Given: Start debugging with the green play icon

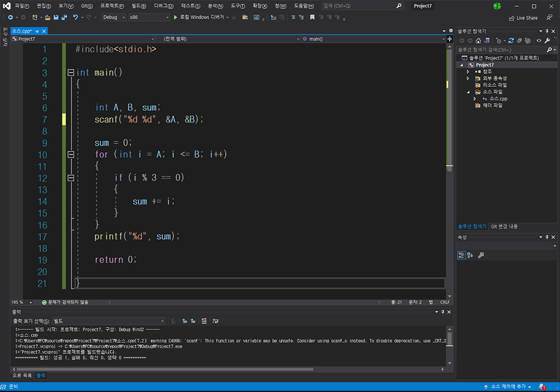Looking at the screenshot, I should pos(175,17).
